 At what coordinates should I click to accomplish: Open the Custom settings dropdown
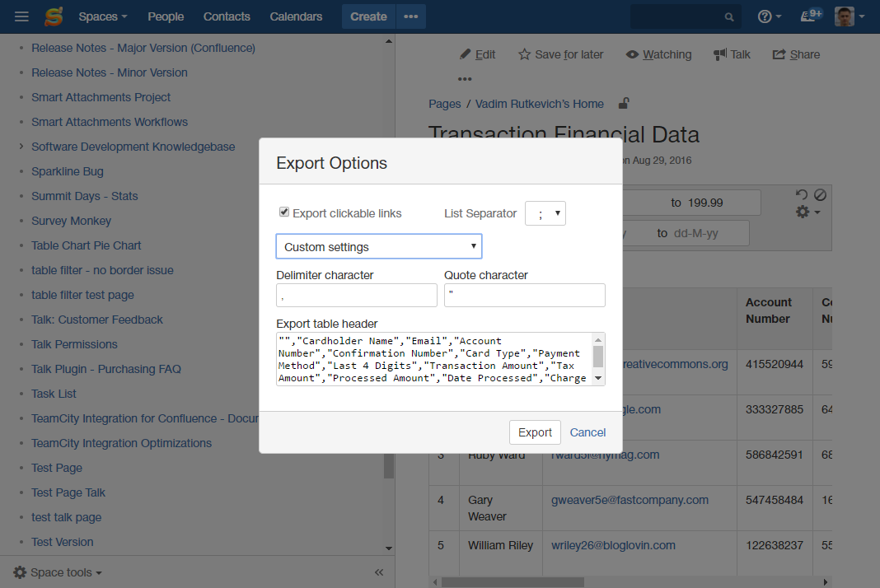coord(379,247)
